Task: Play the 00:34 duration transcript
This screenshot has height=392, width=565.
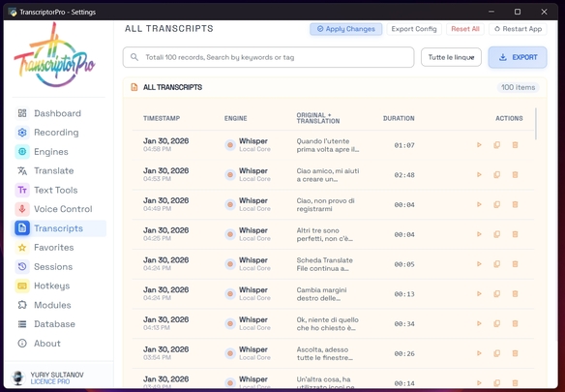Action: (x=479, y=323)
